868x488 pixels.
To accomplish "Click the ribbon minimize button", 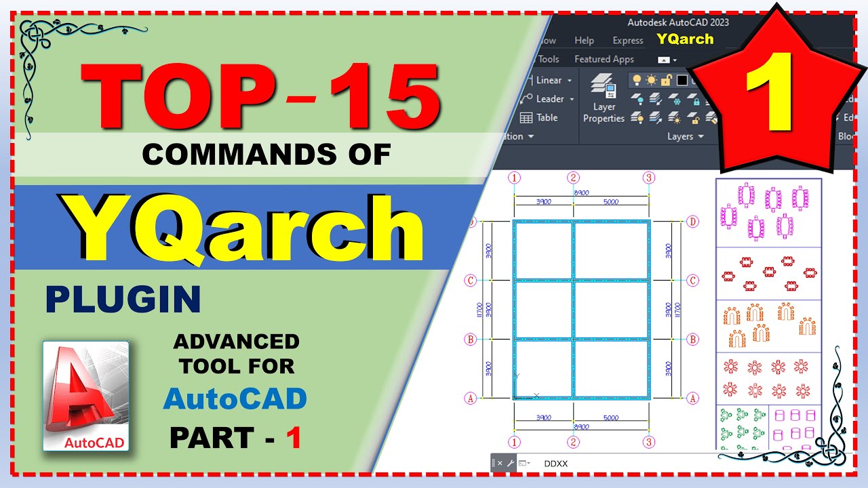I will pyautogui.click(x=664, y=60).
